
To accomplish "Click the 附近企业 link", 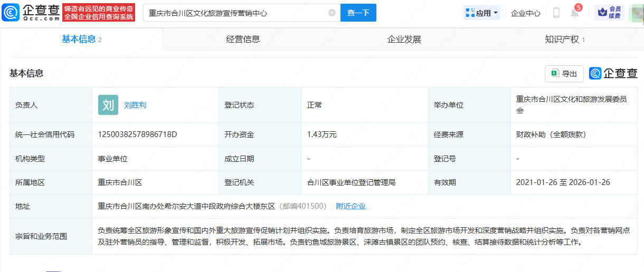I will (x=351, y=206).
